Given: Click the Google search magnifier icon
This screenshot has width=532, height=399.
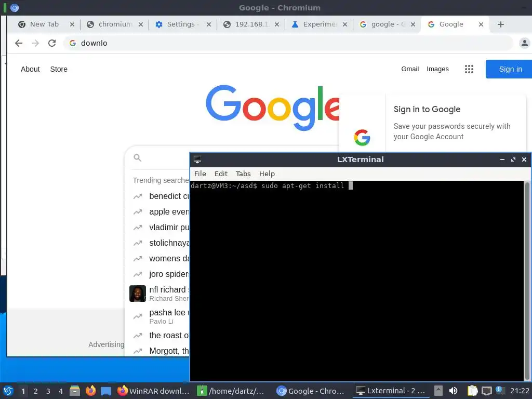Looking at the screenshot, I should [x=137, y=158].
